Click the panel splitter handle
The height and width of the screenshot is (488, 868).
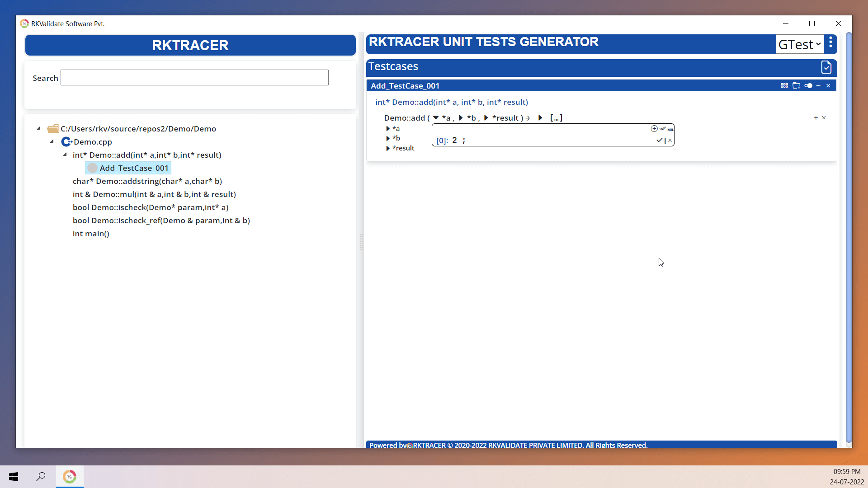point(361,242)
